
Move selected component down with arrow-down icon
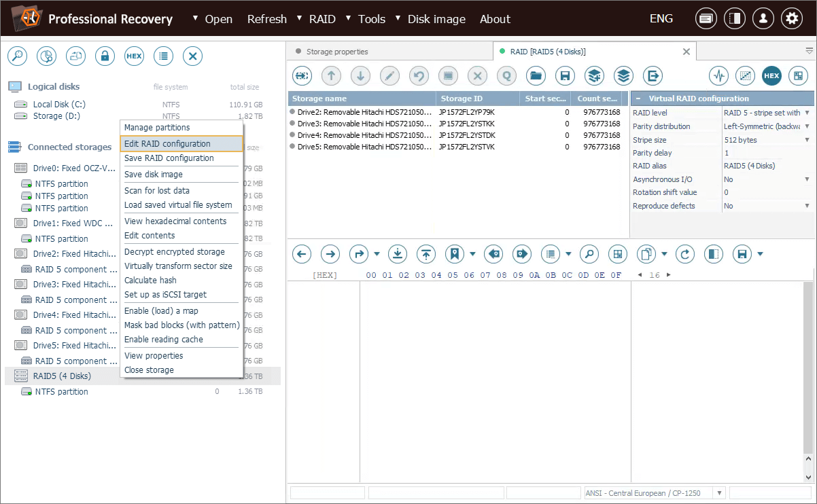(360, 75)
